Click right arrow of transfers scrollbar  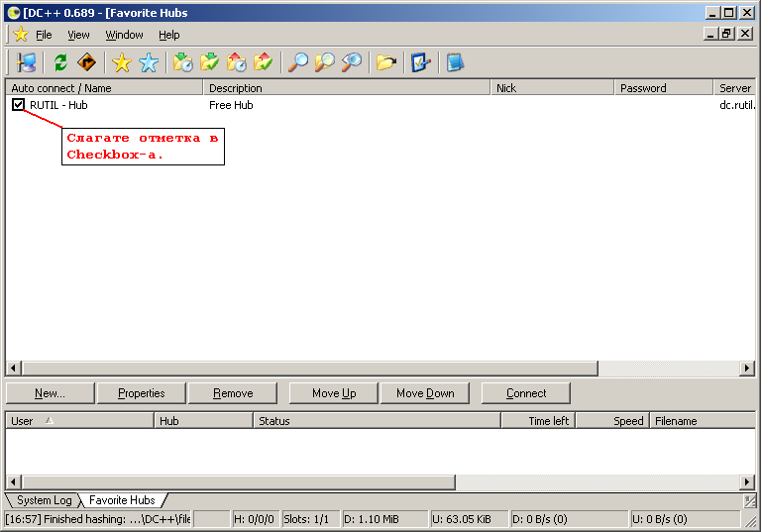(747, 482)
